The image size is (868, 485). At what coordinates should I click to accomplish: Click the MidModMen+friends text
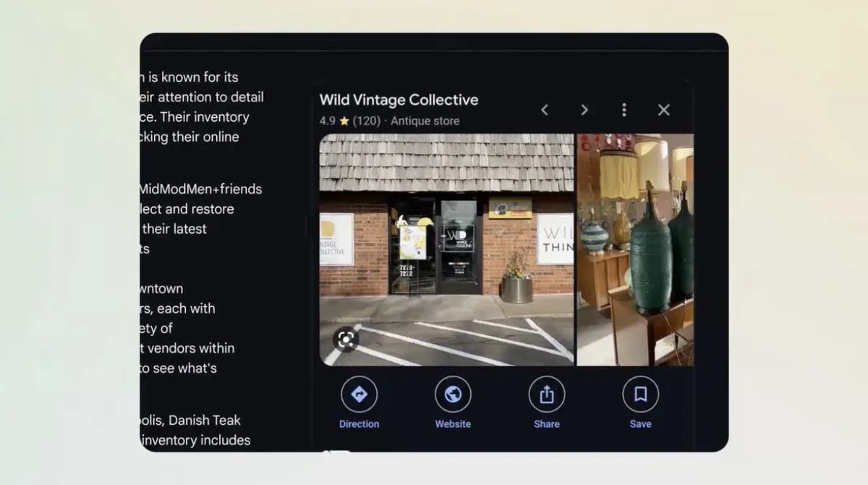tap(201, 189)
